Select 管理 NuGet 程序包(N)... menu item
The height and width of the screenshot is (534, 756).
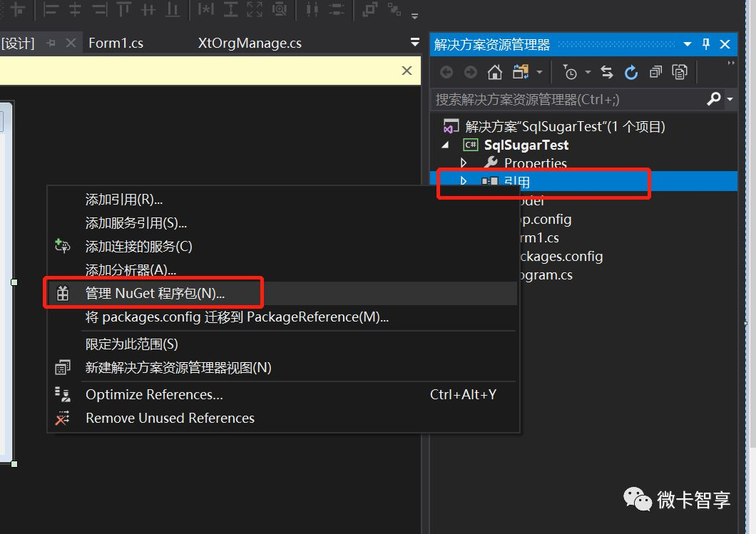282,293
